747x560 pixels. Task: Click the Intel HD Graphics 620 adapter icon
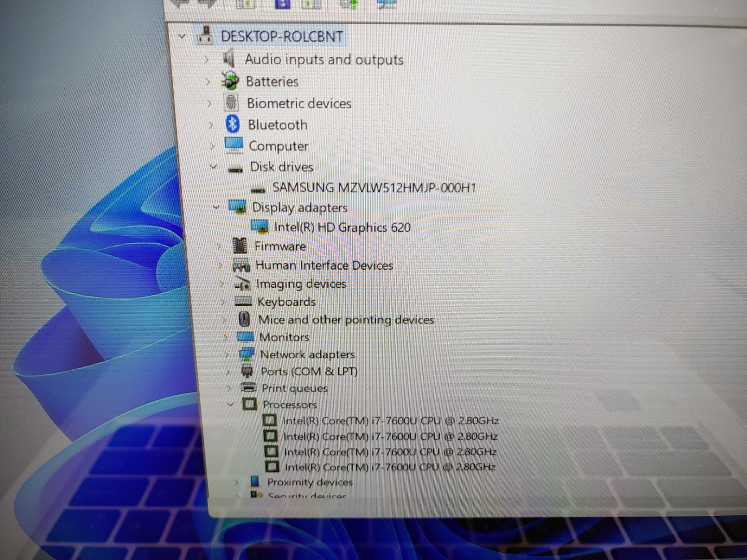coord(259,226)
